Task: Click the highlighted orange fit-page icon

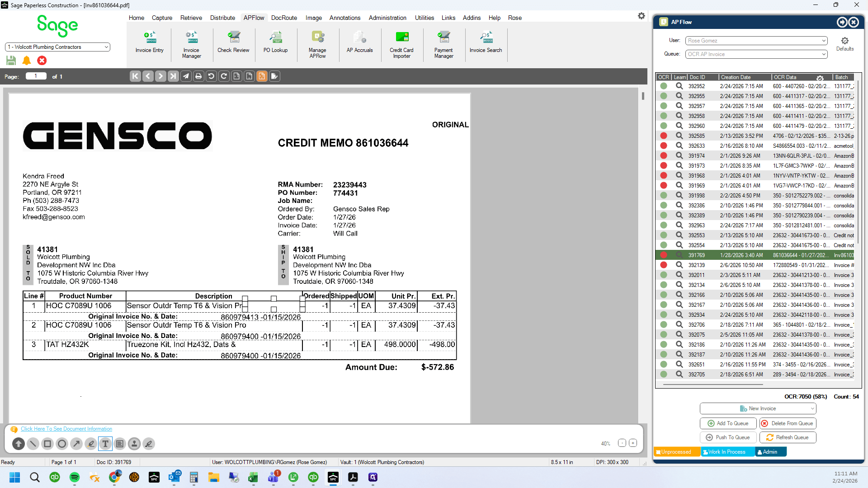Action: point(262,76)
